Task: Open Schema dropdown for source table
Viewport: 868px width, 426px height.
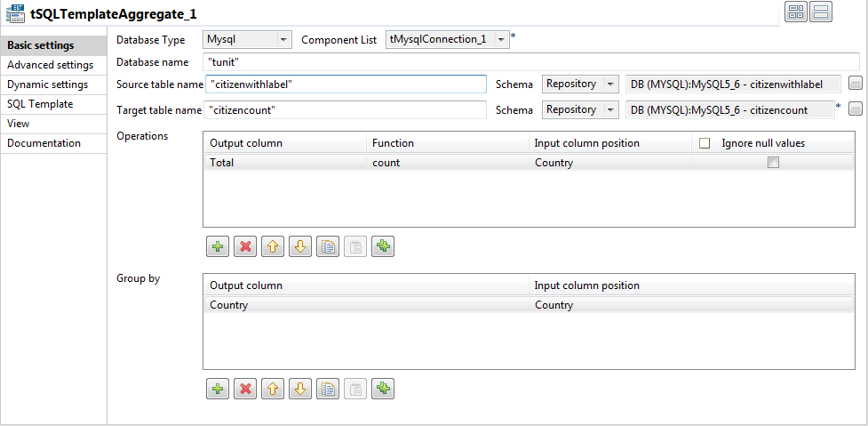Action: (610, 84)
